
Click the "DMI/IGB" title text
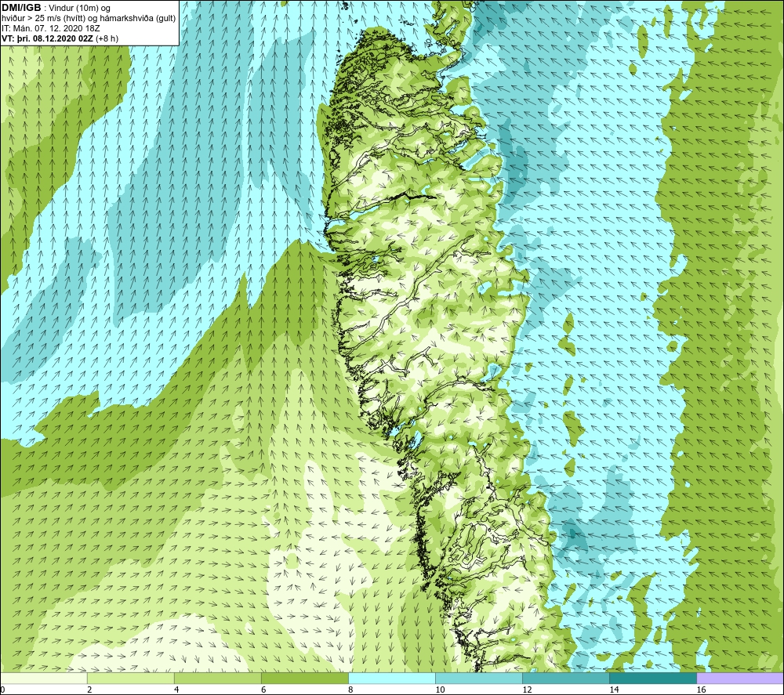[x=21, y=8]
